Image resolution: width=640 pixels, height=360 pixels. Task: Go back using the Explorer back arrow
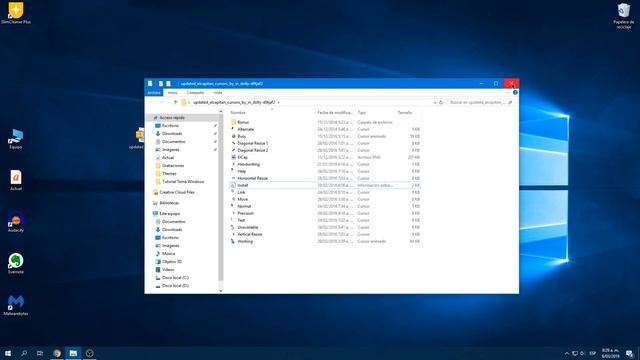point(151,102)
